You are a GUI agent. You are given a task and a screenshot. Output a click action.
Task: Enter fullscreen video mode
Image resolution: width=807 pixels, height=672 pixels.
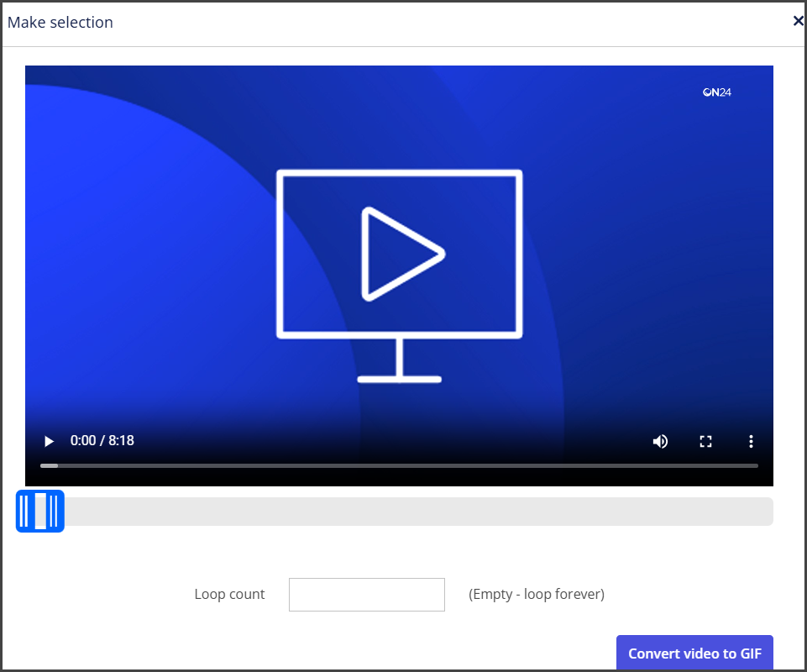705,441
